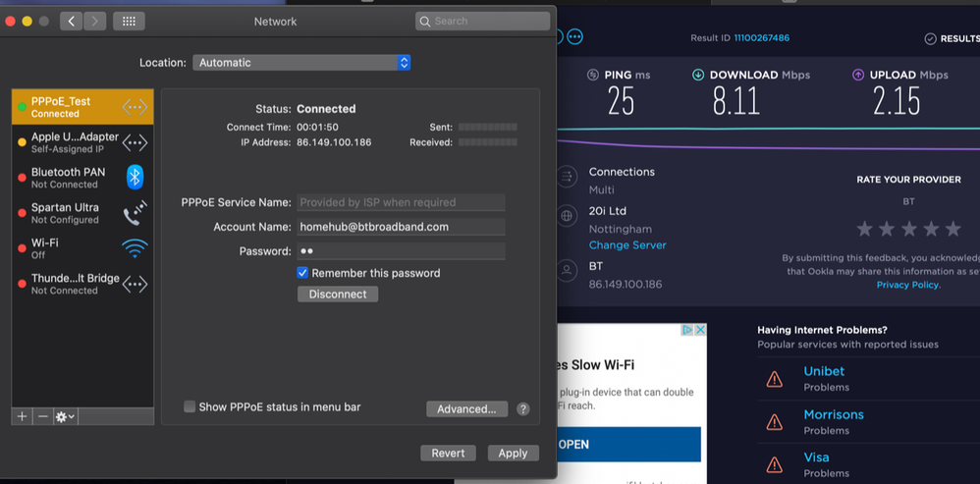Screen dimensions: 980x484
Task: Click the Connections icon in Speedtest
Action: [567, 177]
